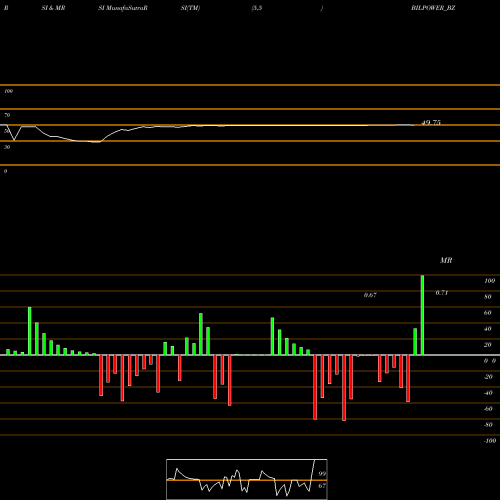Click the 'MR' label above the histogram

pos(446,260)
